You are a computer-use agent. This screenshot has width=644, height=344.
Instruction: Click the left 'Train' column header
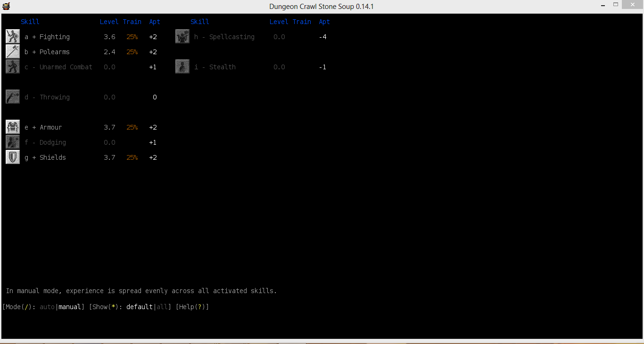pyautogui.click(x=132, y=22)
